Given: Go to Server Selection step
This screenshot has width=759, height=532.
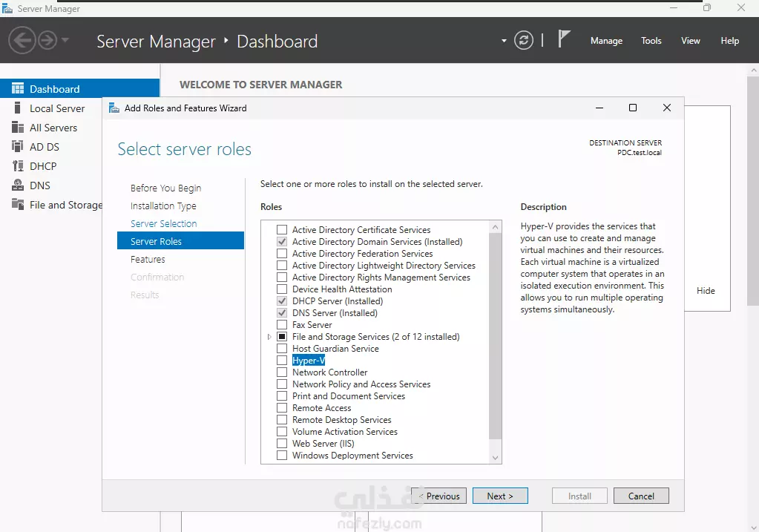Looking at the screenshot, I should pos(164,223).
